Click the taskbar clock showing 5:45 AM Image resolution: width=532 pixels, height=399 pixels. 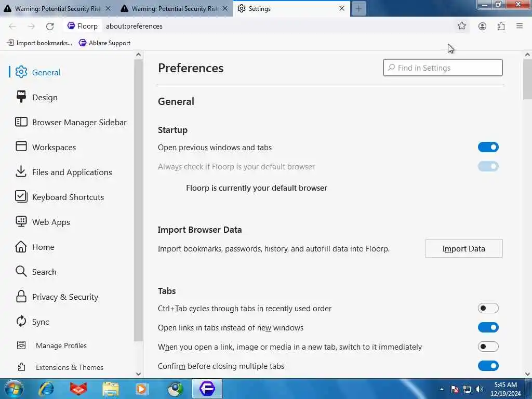506,389
